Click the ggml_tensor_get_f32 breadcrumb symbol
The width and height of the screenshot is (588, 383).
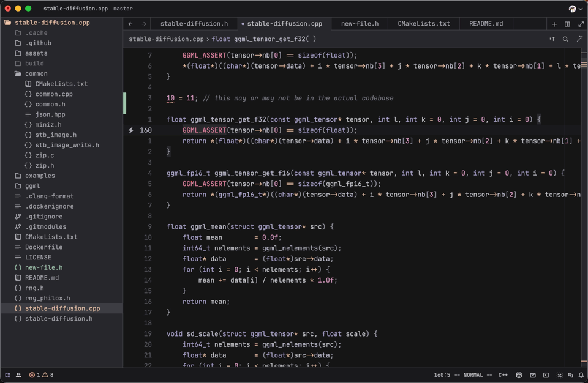263,39
